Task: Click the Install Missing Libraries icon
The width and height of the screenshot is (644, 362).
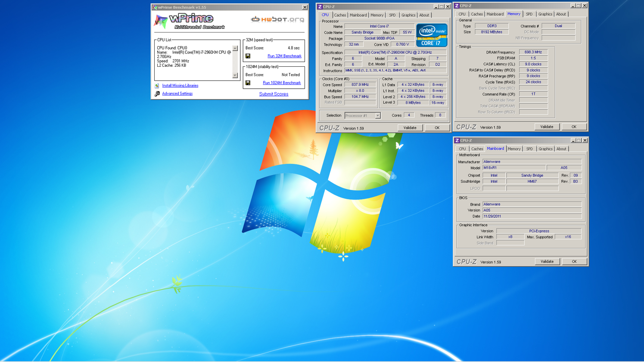Action: (x=157, y=86)
